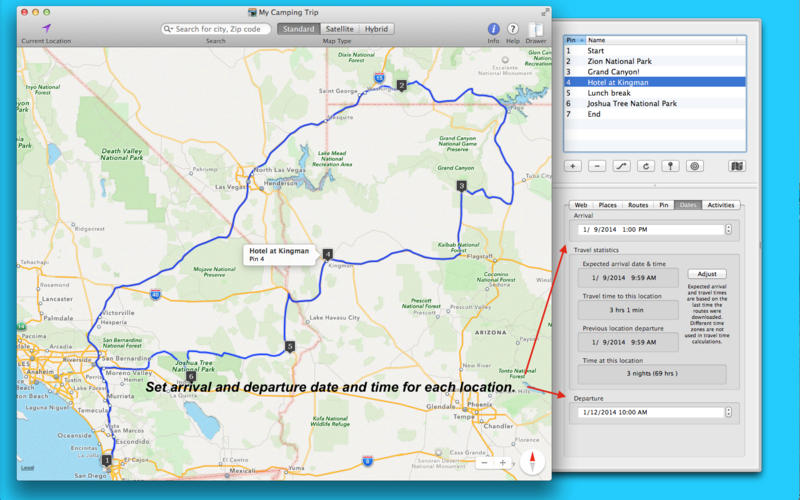This screenshot has height=500, width=800.
Task: Sort by the Pin column header
Action: 574,40
